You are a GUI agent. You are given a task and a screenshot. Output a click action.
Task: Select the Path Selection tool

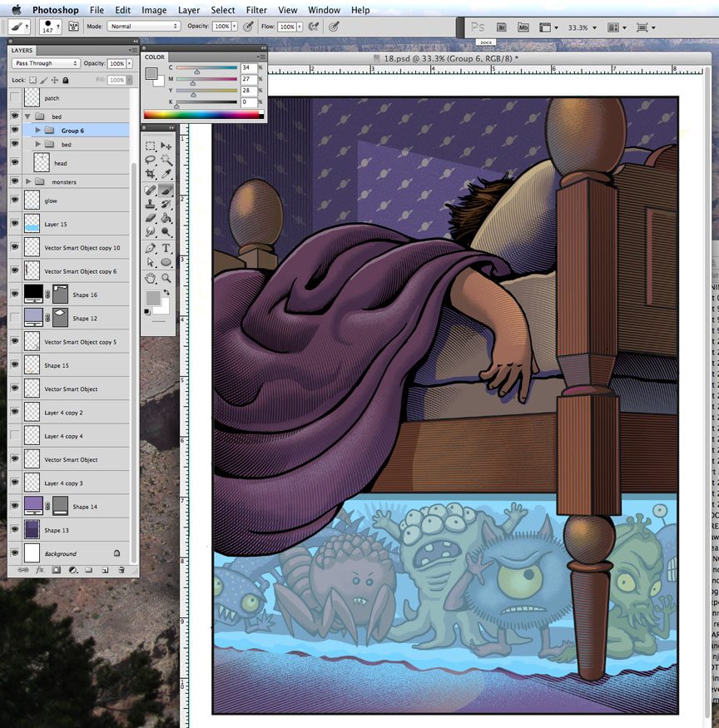coord(151,262)
